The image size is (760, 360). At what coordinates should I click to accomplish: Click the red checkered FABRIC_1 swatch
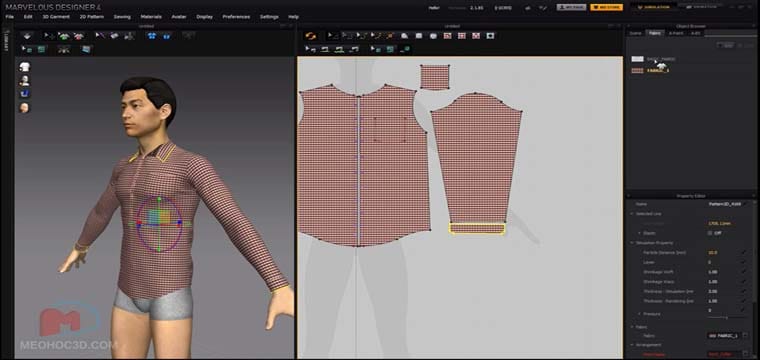click(637, 71)
